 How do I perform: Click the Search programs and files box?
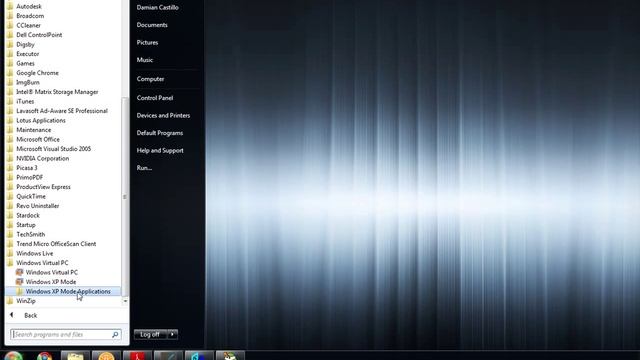(65, 335)
